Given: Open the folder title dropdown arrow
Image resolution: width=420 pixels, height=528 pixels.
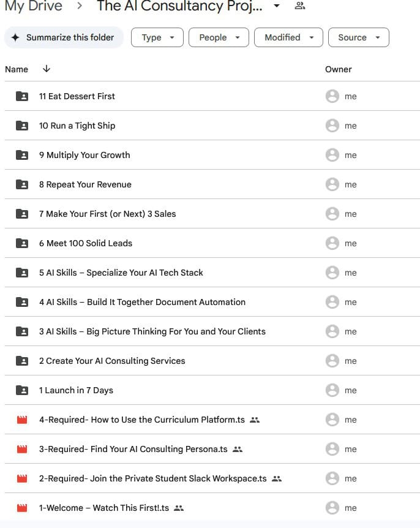Looking at the screenshot, I should 277,6.
